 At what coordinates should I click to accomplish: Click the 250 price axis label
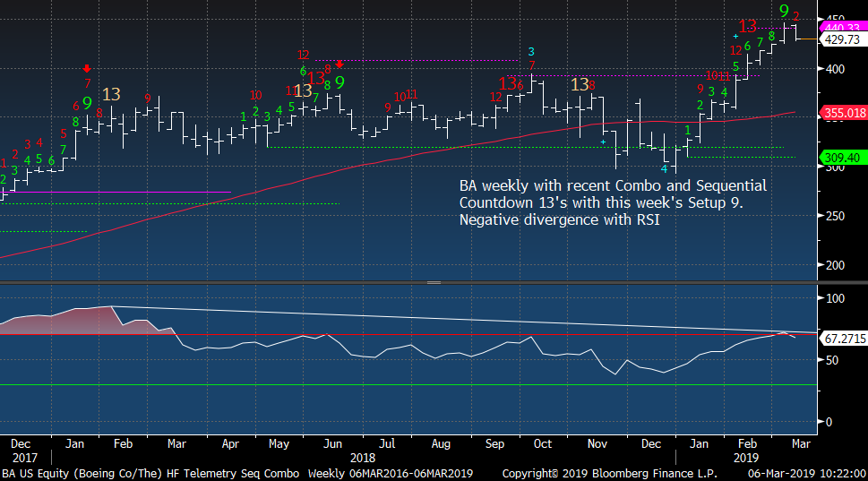835,216
